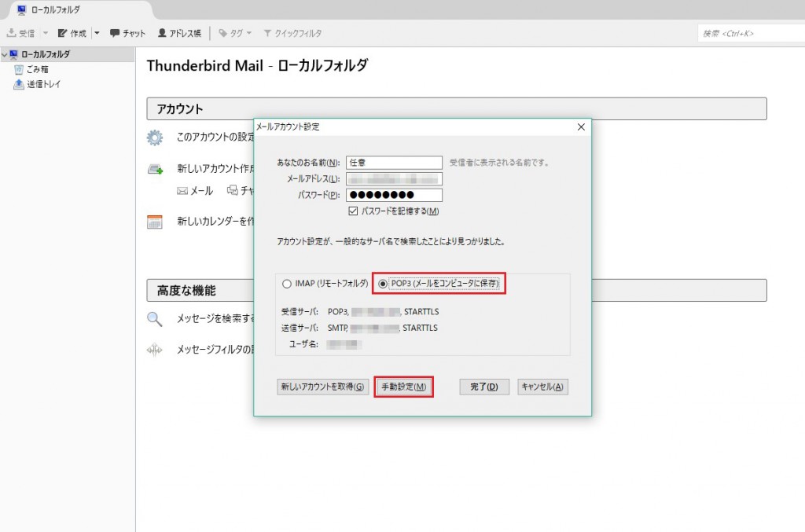Click the search box 検索 <Ctrl+K>
The width and height of the screenshot is (805, 532).
tap(751, 33)
